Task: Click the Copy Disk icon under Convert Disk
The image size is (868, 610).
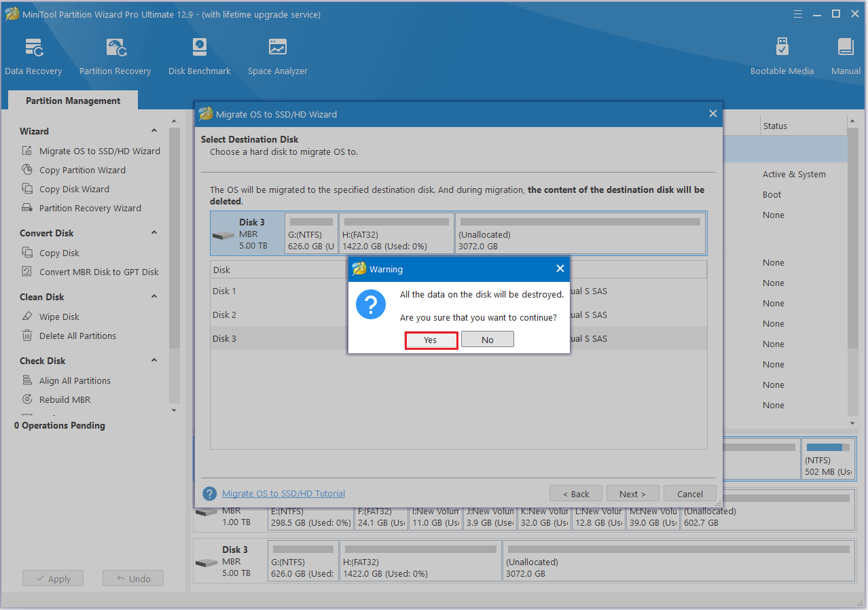Action: 27,253
